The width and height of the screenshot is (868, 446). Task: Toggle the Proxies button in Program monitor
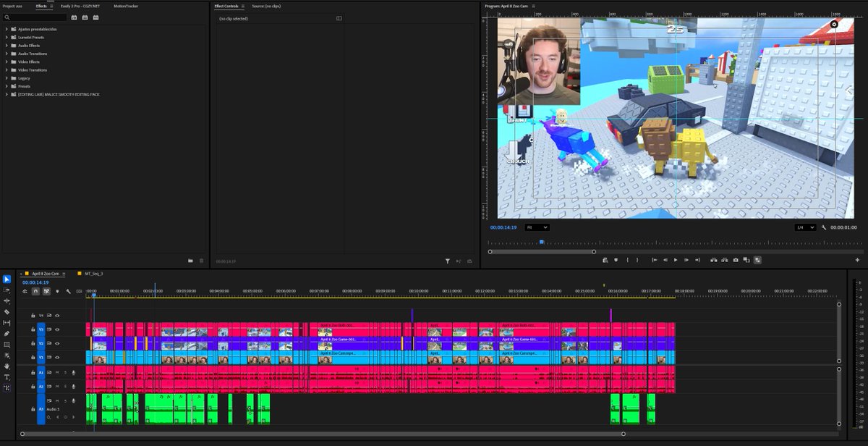pyautogui.click(x=757, y=259)
